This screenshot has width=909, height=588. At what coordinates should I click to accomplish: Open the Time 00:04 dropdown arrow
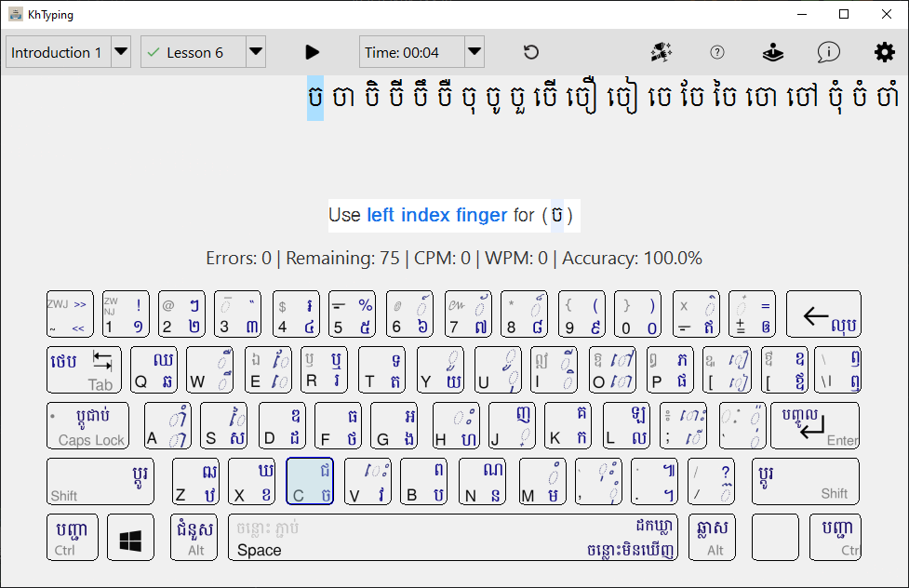(x=475, y=52)
